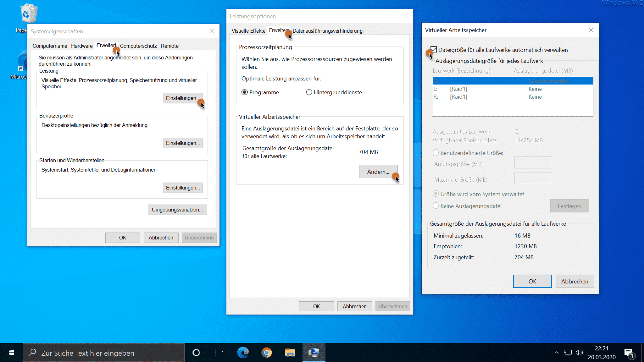Open Task View in the taskbar

pos(219,353)
